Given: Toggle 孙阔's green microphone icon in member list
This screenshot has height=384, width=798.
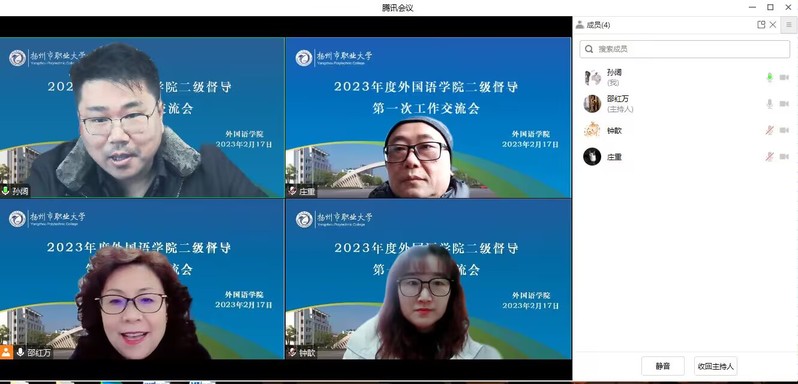Looking at the screenshot, I should [x=770, y=77].
